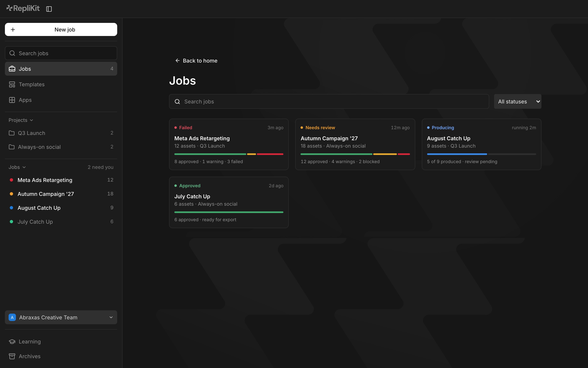The image size is (588, 368).
Task: Click the main search magnifier icon
Action: tap(177, 101)
